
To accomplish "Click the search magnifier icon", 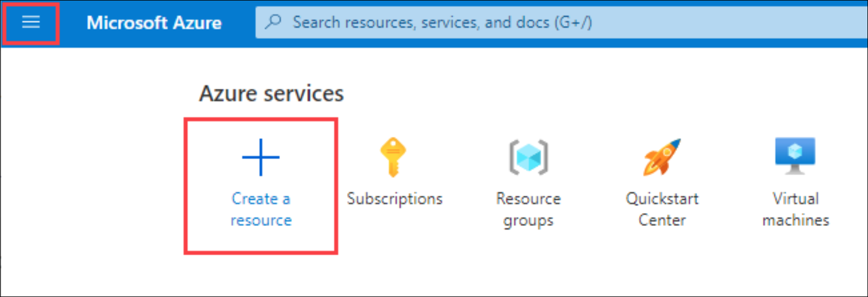I will click(x=274, y=22).
